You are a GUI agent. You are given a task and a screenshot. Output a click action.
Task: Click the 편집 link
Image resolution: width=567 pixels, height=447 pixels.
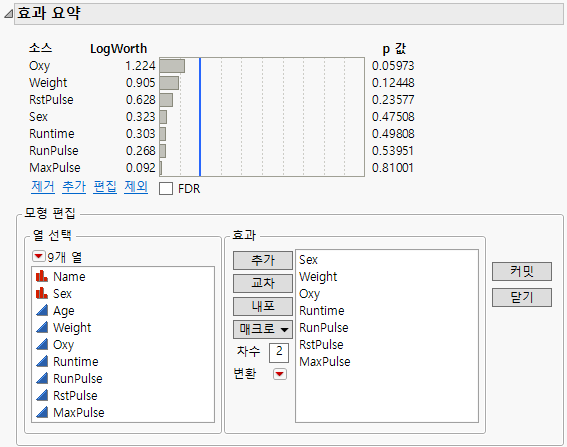tap(105, 187)
